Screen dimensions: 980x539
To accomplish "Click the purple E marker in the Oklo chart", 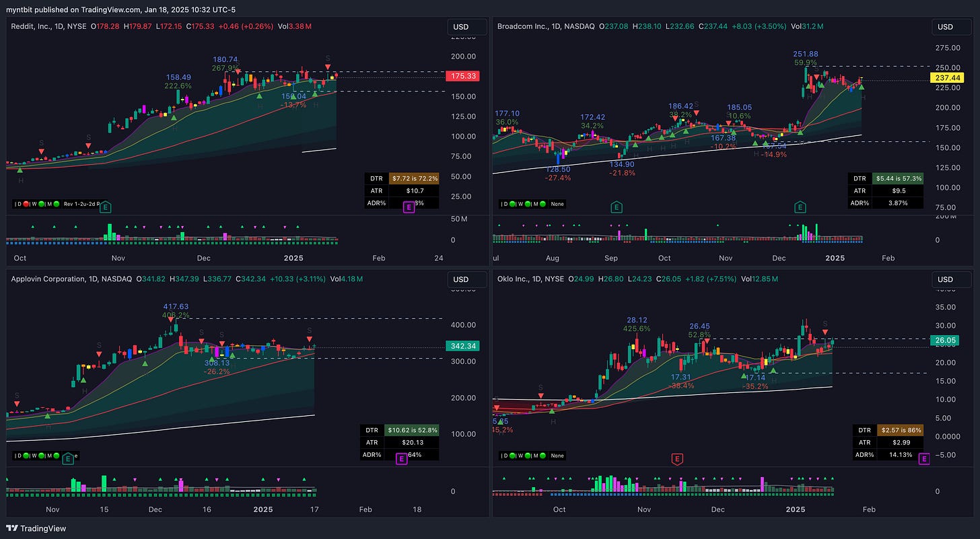I will [x=924, y=459].
